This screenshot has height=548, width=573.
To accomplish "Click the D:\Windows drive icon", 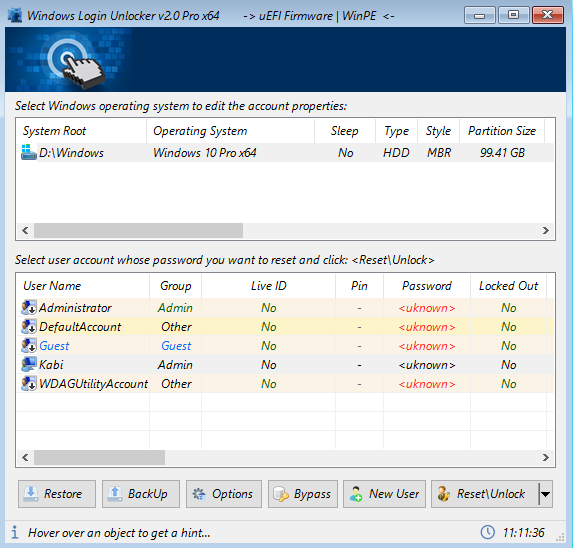I will [29, 152].
